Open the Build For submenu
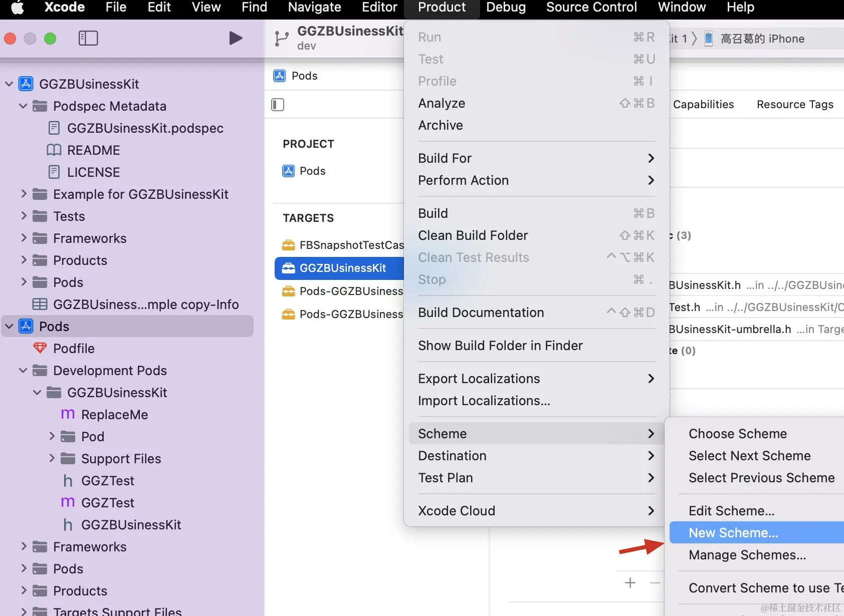This screenshot has height=616, width=844. (536, 158)
